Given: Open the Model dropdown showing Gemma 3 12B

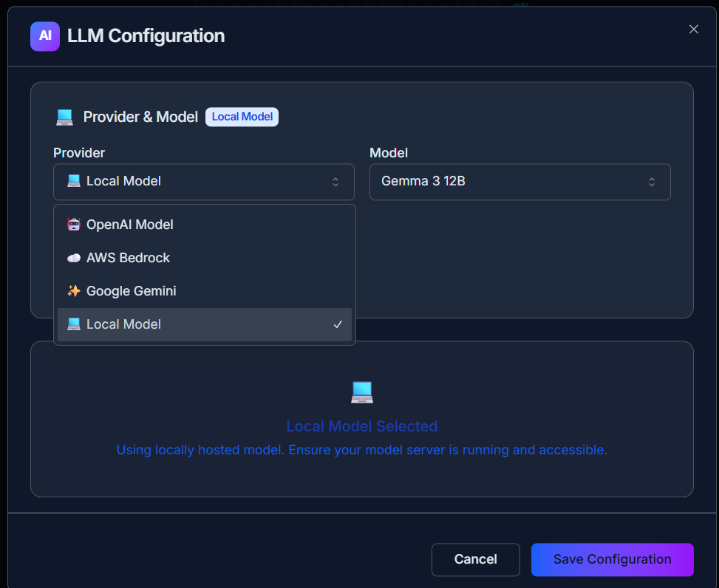Looking at the screenshot, I should pos(519,182).
